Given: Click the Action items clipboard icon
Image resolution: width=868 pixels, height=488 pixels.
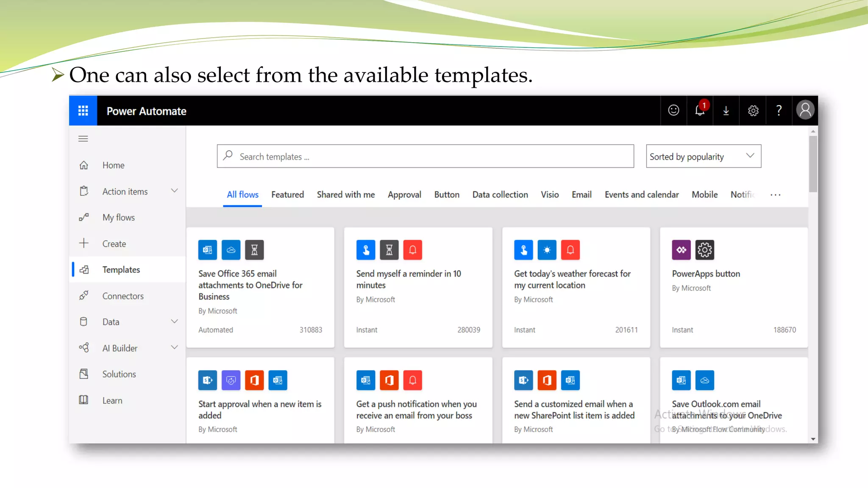Looking at the screenshot, I should pyautogui.click(x=84, y=191).
